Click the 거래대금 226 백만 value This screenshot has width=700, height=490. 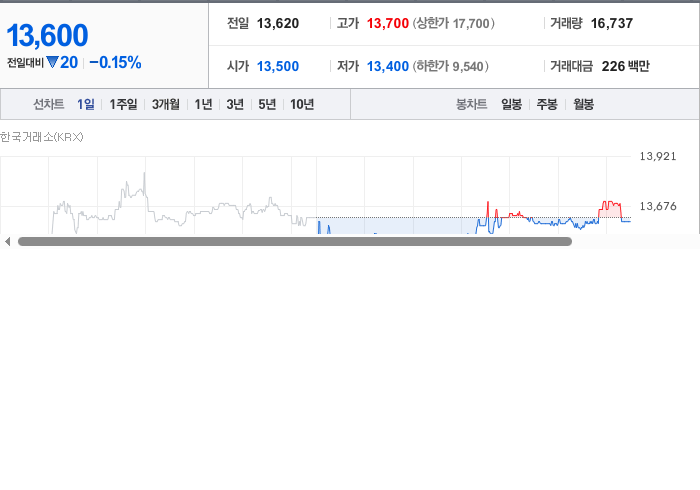point(625,66)
